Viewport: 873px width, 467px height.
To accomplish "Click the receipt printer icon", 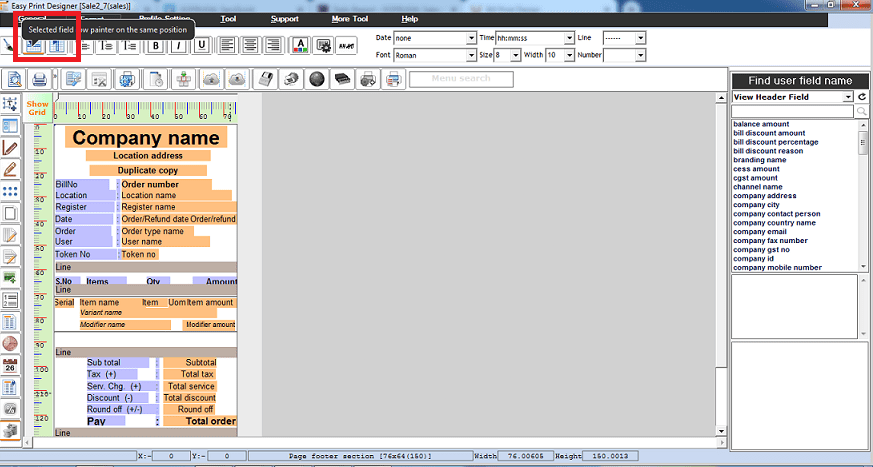I will [265, 80].
